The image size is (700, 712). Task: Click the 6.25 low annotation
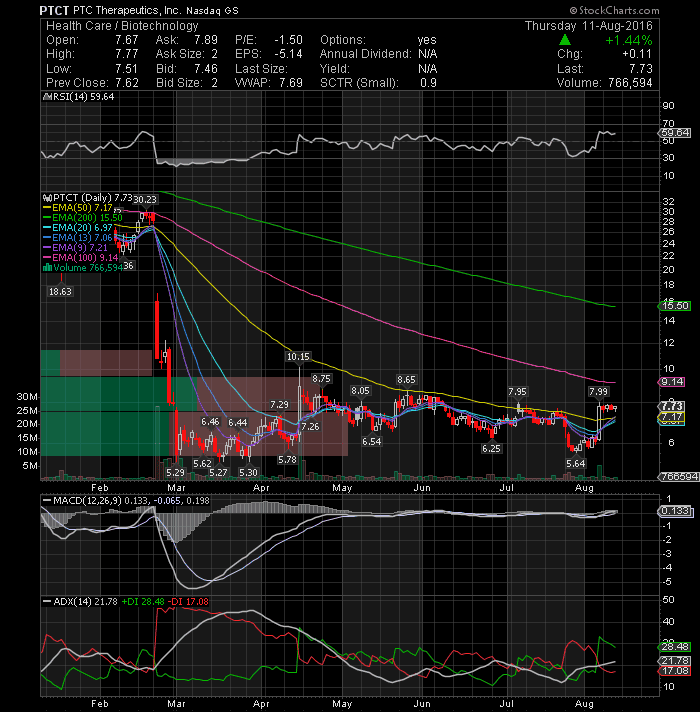pyautogui.click(x=491, y=449)
